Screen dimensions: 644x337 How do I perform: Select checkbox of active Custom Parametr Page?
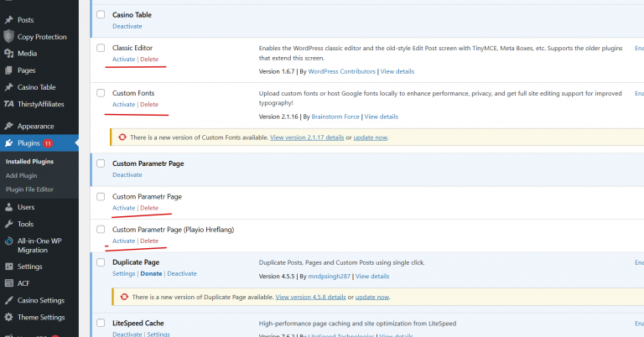(101, 163)
